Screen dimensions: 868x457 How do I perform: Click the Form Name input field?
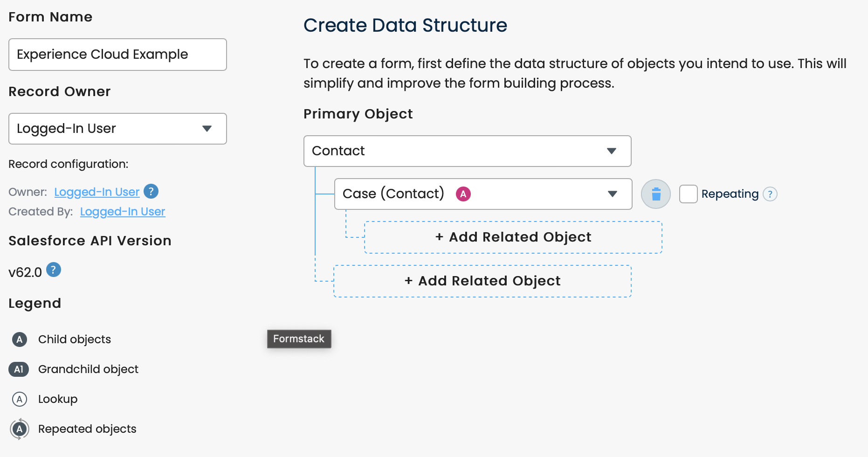[x=117, y=55]
